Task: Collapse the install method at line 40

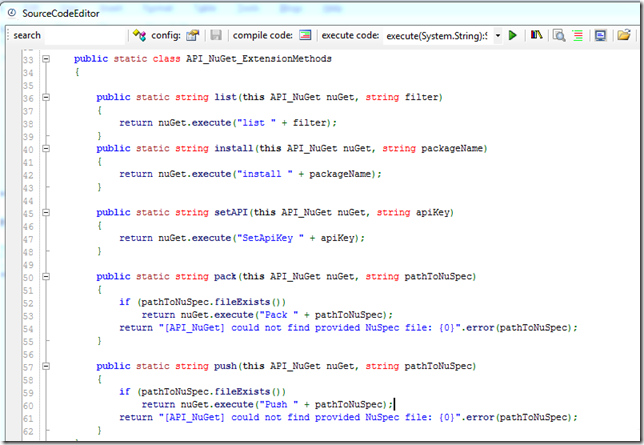Action: click(46, 148)
